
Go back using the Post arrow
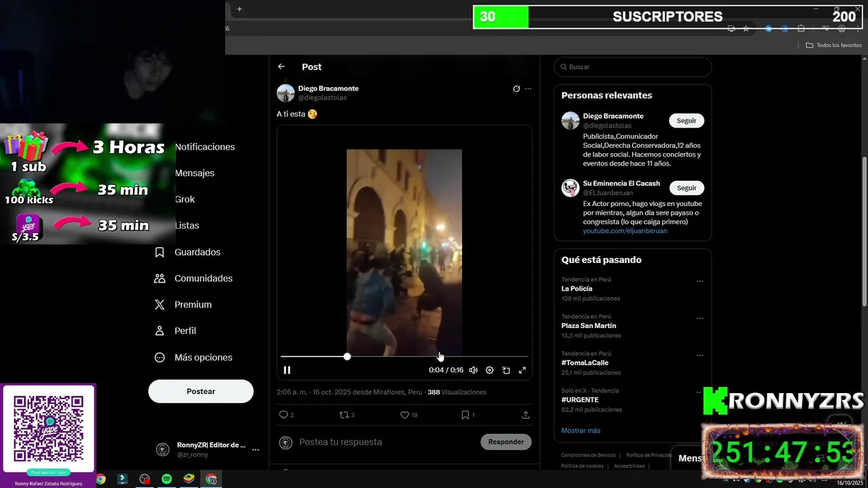(281, 66)
